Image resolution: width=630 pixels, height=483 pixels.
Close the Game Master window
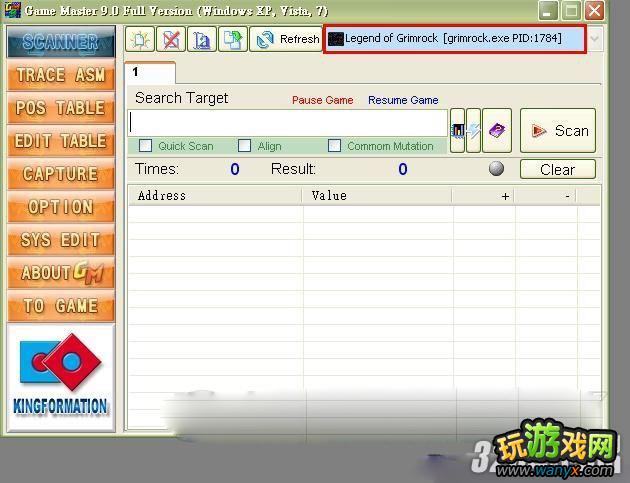tap(594, 10)
